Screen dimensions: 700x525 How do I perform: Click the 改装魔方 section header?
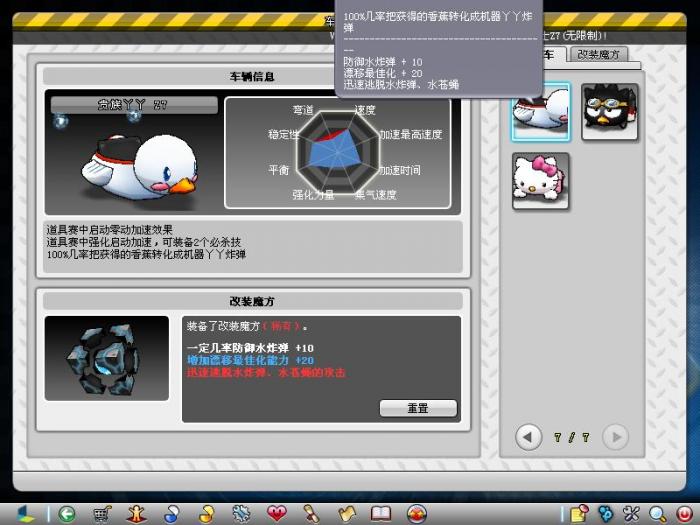coord(252,301)
